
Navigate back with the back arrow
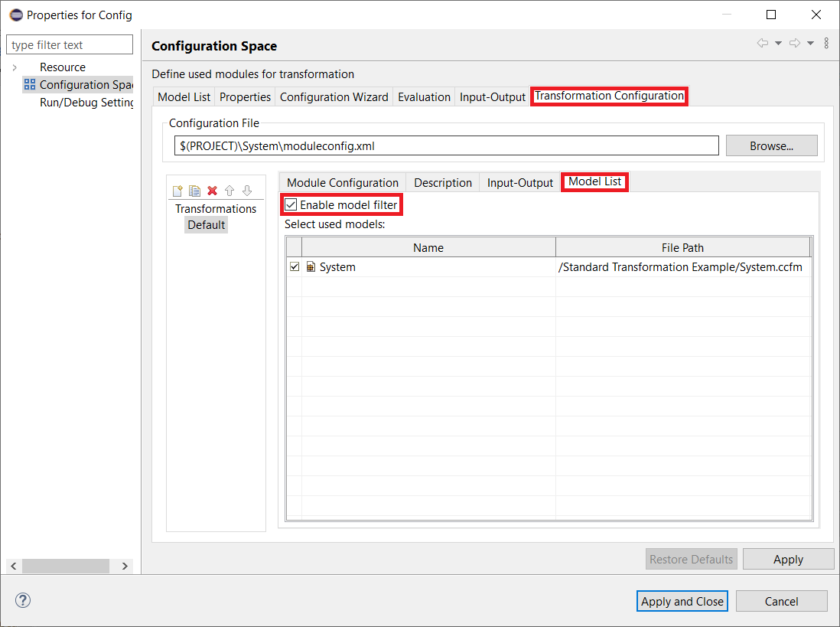point(762,43)
